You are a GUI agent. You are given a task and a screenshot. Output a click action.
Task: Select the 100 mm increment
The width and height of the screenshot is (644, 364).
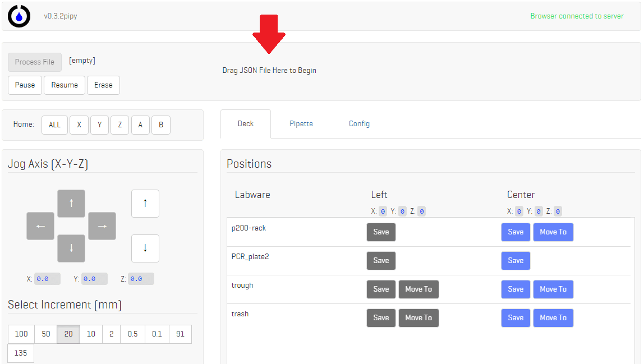21,334
